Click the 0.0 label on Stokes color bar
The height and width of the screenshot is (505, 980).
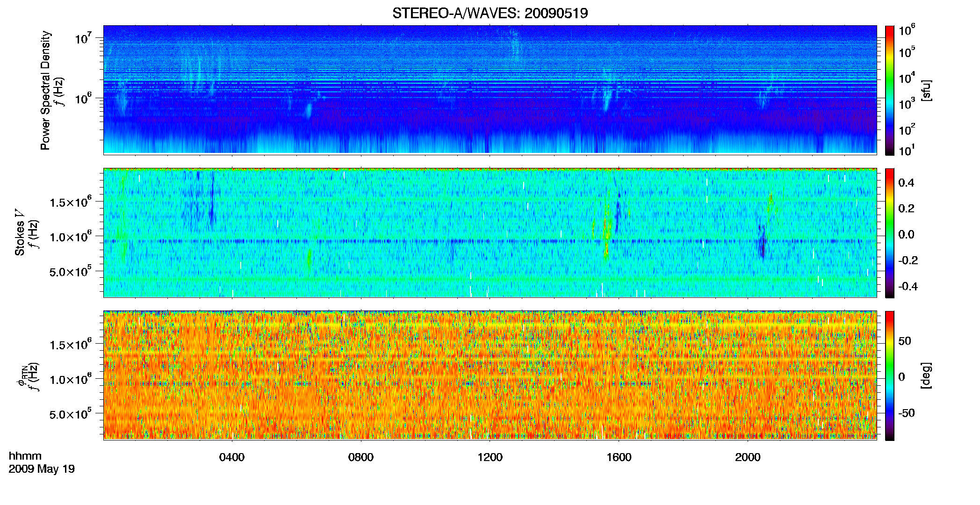pos(907,234)
